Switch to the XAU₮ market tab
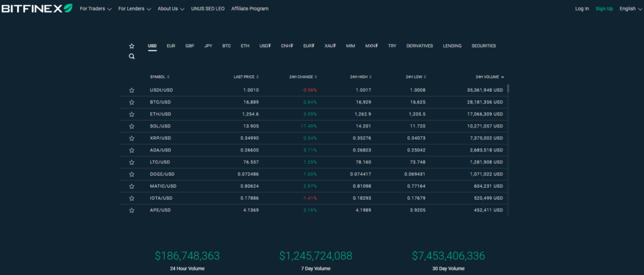644x275 pixels. tap(330, 46)
